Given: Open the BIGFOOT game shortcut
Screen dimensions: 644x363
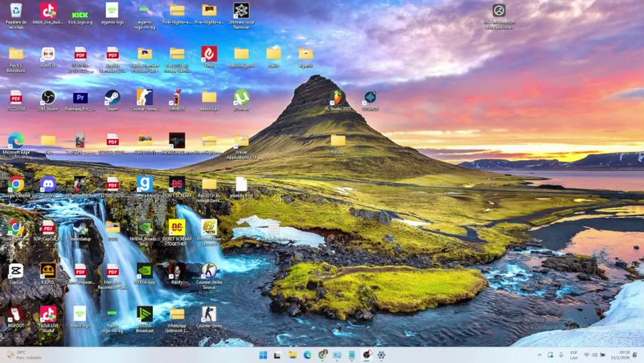Looking at the screenshot, I should click(x=16, y=317).
